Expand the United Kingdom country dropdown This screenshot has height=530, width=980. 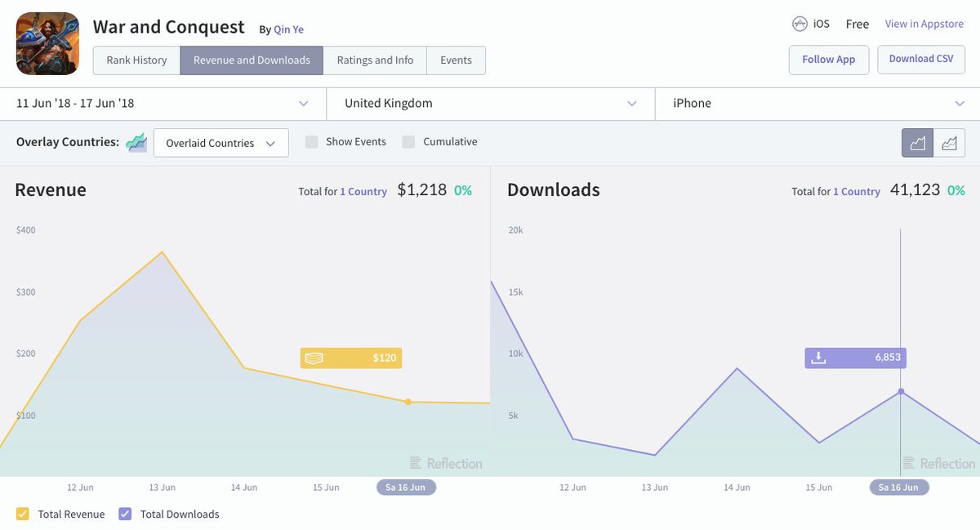click(x=490, y=104)
